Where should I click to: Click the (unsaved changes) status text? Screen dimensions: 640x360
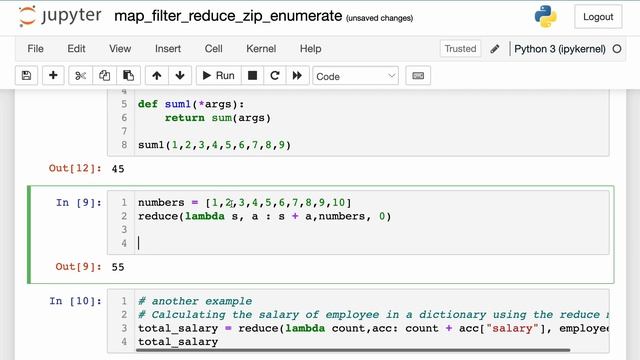click(x=379, y=18)
